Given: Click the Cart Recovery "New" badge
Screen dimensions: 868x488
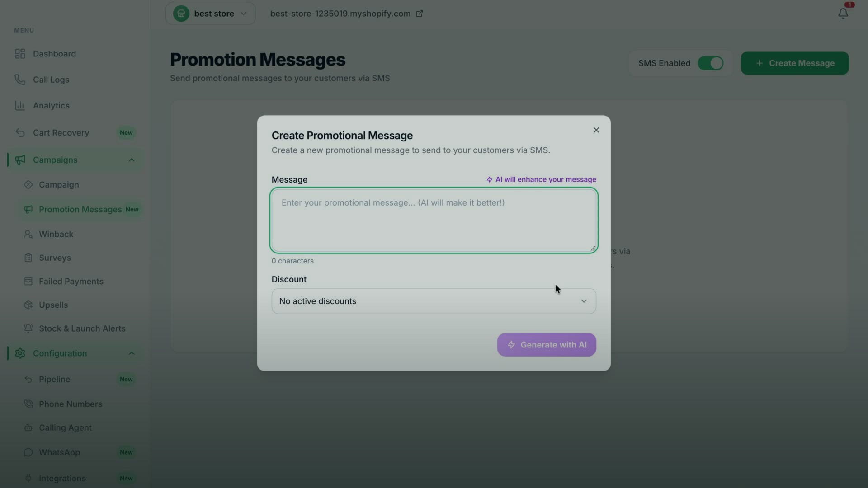Looking at the screenshot, I should point(126,133).
